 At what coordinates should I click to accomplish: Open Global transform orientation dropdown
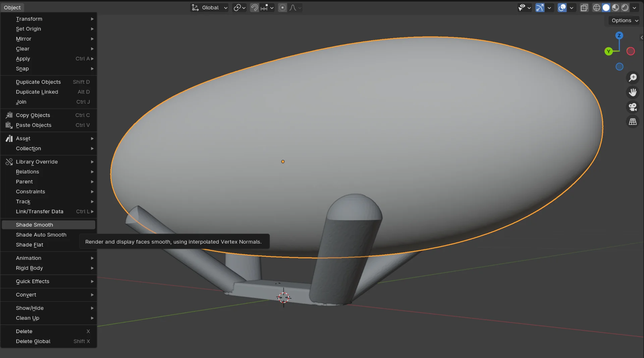pos(210,8)
